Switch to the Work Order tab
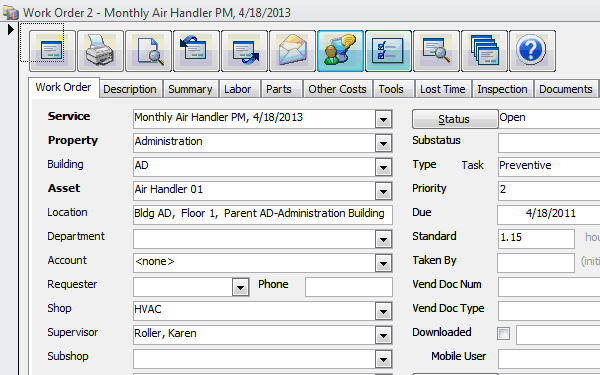Viewport: 600px width, 375px height. tap(64, 88)
